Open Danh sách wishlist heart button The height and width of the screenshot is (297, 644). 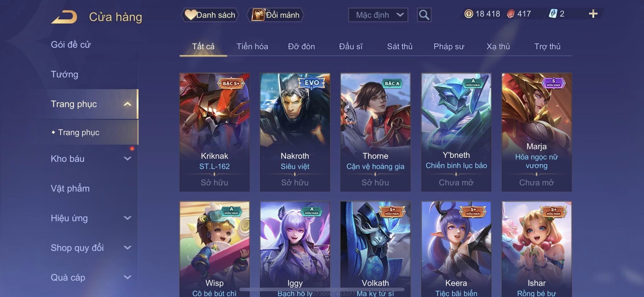point(210,15)
